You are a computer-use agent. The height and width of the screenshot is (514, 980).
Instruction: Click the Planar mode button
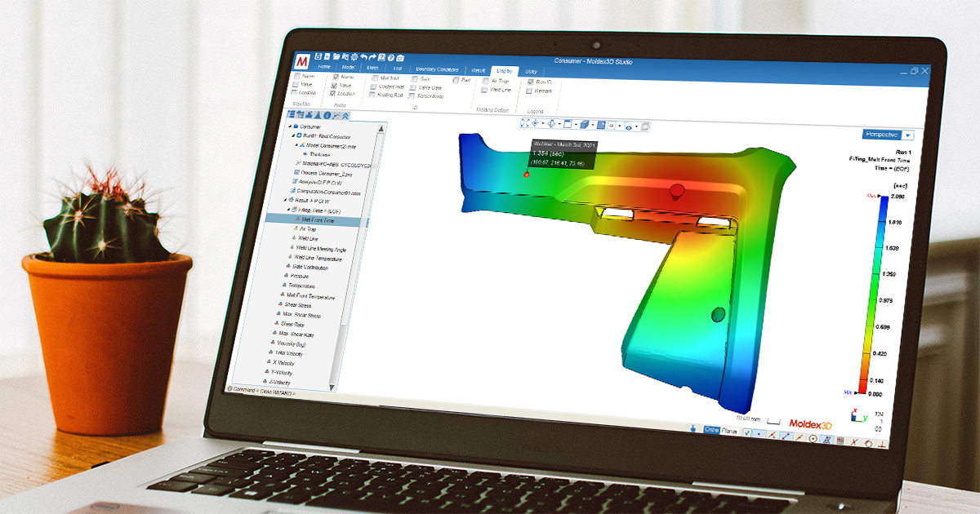pos(729,431)
